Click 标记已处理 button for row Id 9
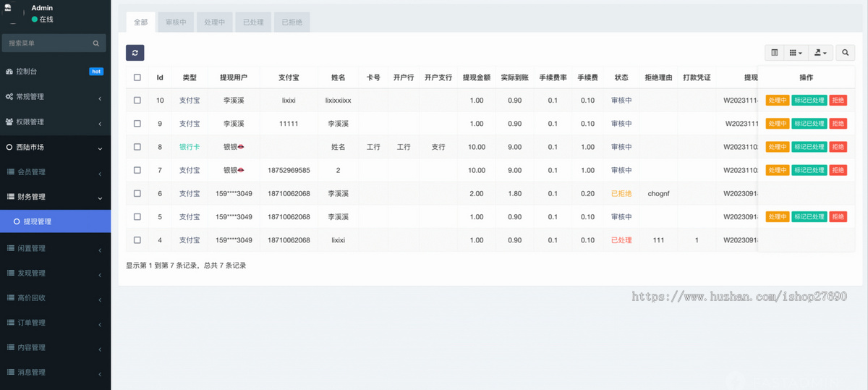868x390 pixels. point(809,124)
